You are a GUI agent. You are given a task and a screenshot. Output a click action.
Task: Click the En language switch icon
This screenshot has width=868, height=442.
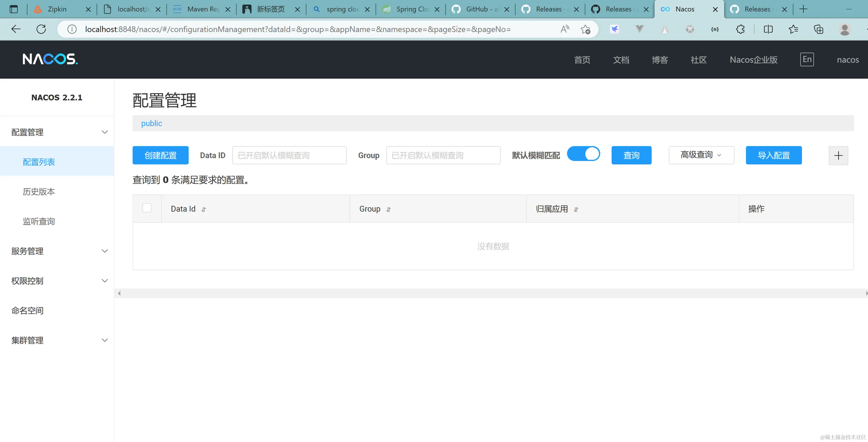tap(807, 59)
